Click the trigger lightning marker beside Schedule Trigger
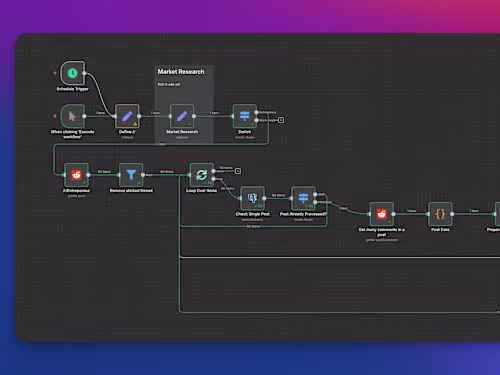This screenshot has width=500, height=375. pyautogui.click(x=55, y=73)
